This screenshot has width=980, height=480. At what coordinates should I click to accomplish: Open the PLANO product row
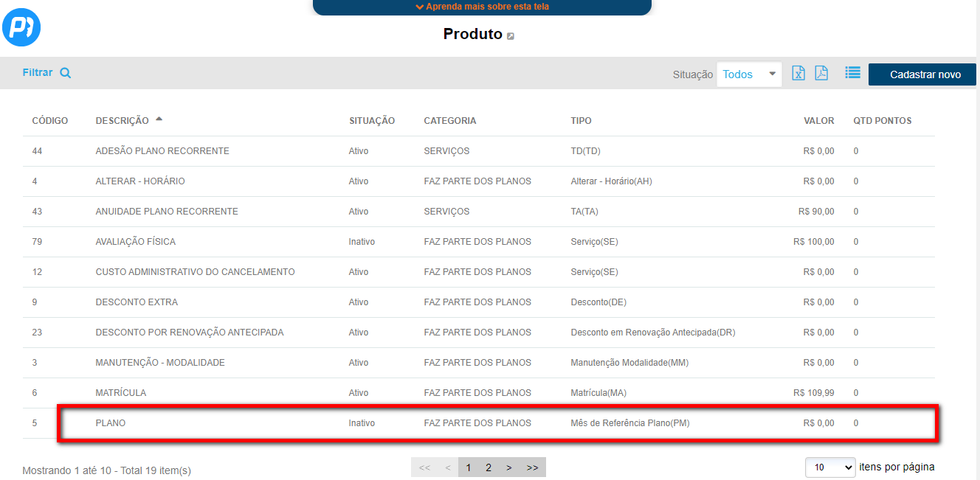[x=111, y=423]
